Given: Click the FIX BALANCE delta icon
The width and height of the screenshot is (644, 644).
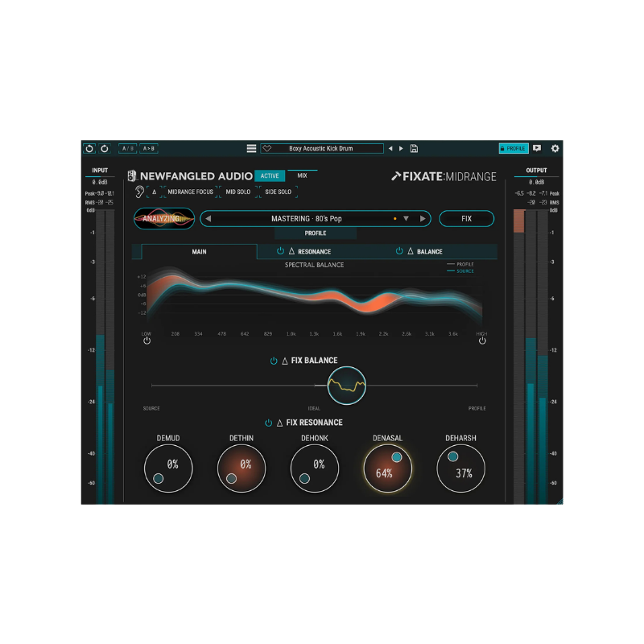Looking at the screenshot, I should (285, 361).
